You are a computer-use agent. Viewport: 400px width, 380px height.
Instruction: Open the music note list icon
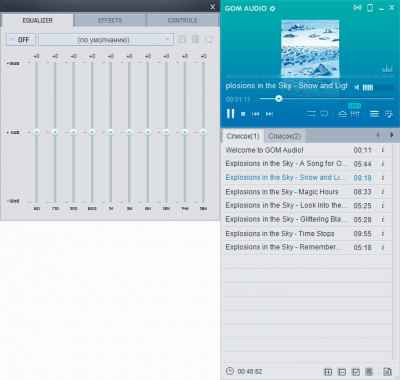tap(389, 114)
